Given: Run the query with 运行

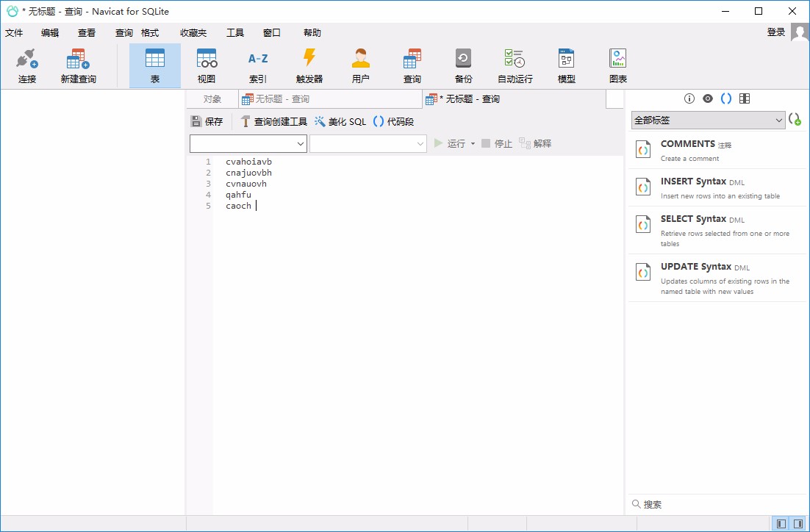Looking at the screenshot, I should click(449, 143).
